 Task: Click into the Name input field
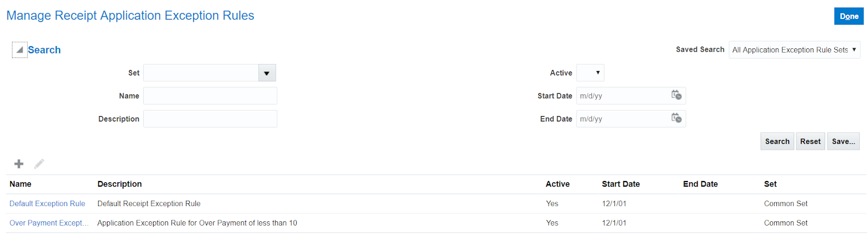pyautogui.click(x=210, y=96)
